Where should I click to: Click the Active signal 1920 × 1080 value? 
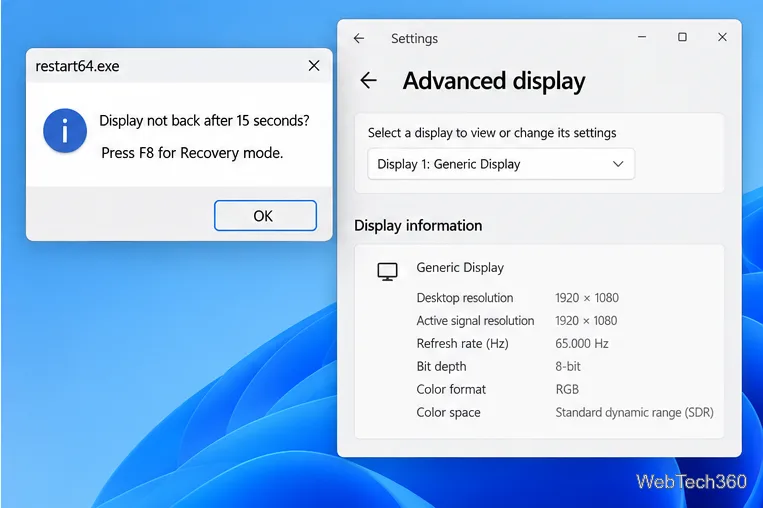point(586,321)
